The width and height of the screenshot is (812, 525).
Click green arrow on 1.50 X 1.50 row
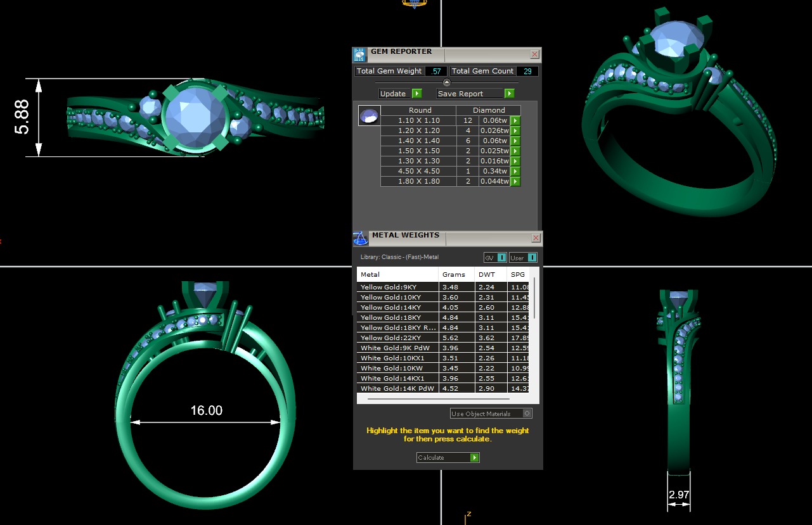(515, 151)
